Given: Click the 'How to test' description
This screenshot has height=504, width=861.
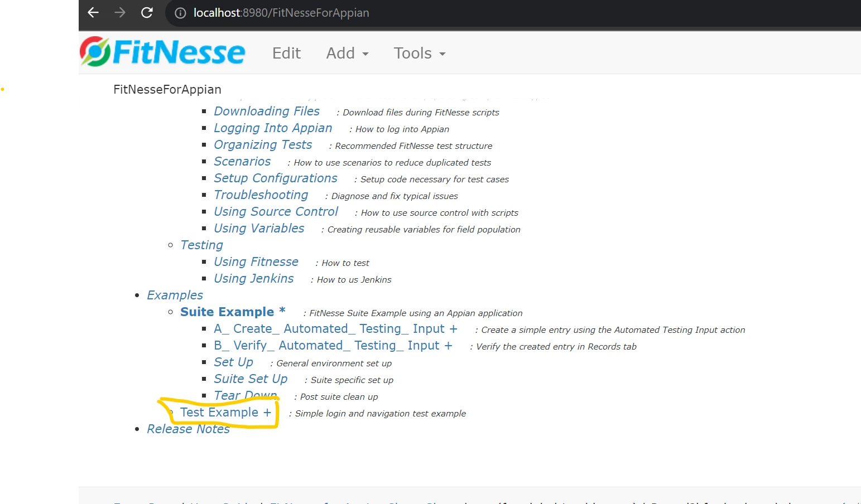Looking at the screenshot, I should (x=345, y=263).
